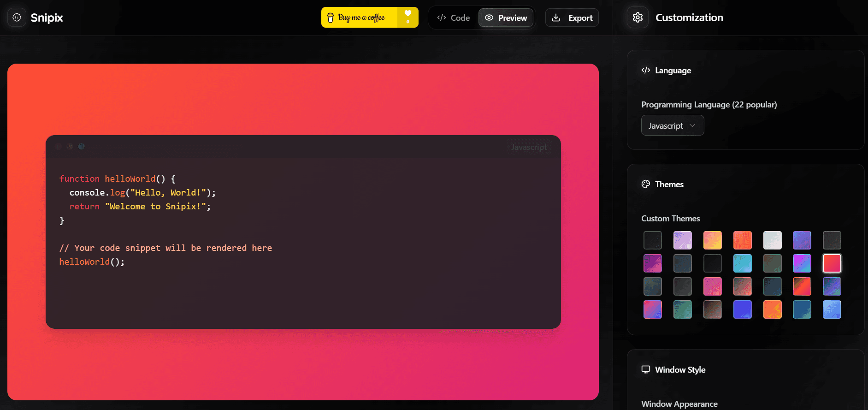Apply the light sky-blue theme swatch
This screenshot has width=868, height=410.
point(832,309)
